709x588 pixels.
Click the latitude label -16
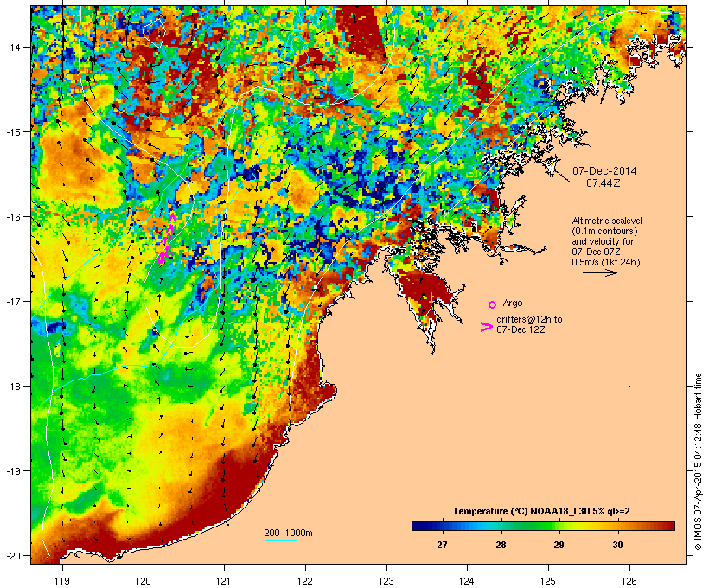pos(12,217)
